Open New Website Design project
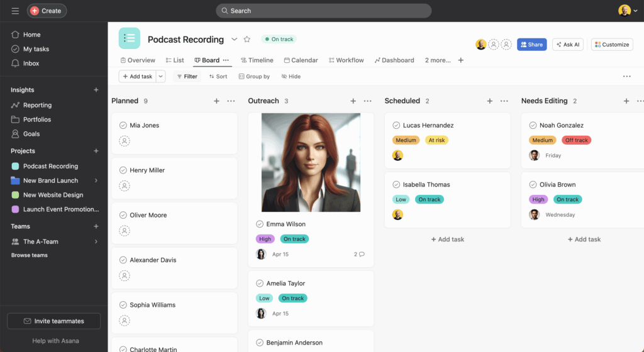The height and width of the screenshot is (352, 644). pyautogui.click(x=47, y=195)
